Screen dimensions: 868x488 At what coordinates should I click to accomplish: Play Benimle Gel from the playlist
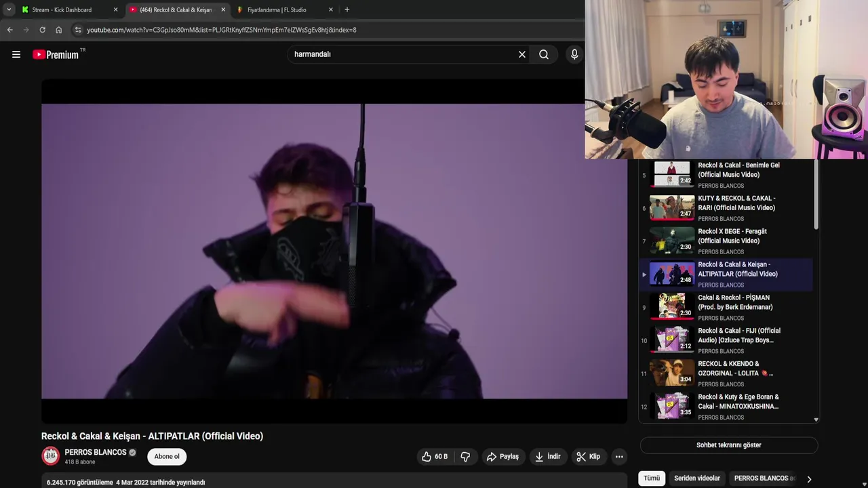726,175
